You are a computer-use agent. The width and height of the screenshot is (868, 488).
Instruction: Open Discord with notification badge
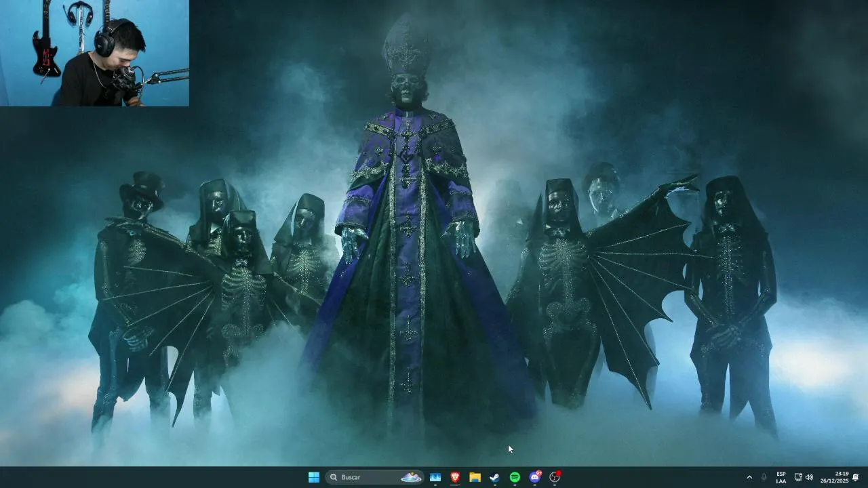pyautogui.click(x=535, y=477)
